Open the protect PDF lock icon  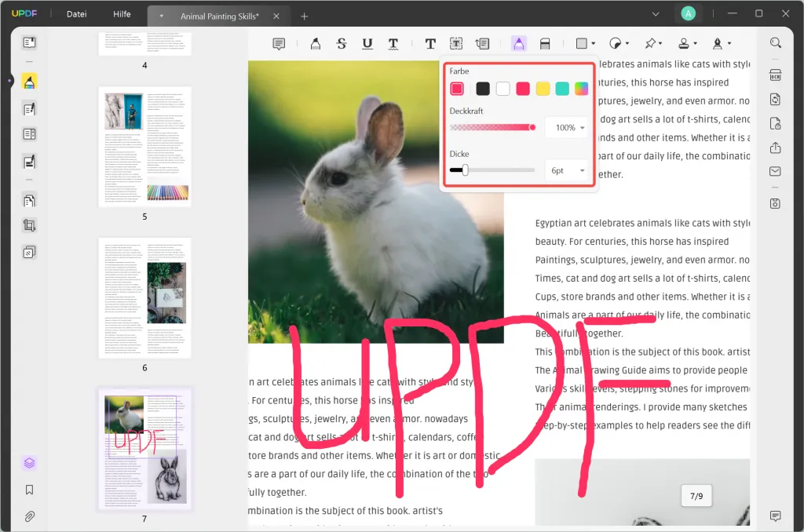coord(775,123)
